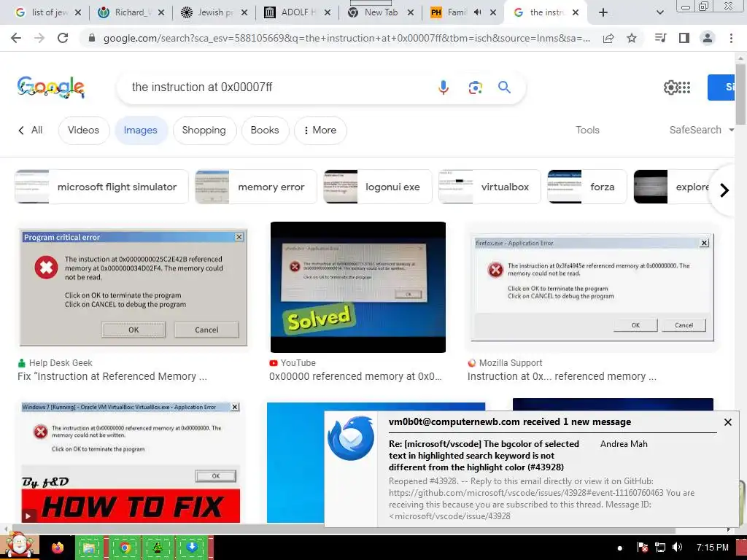This screenshot has height=560, width=747.
Task: Switch to the 'list of jew' tab
Action: [x=47, y=12]
